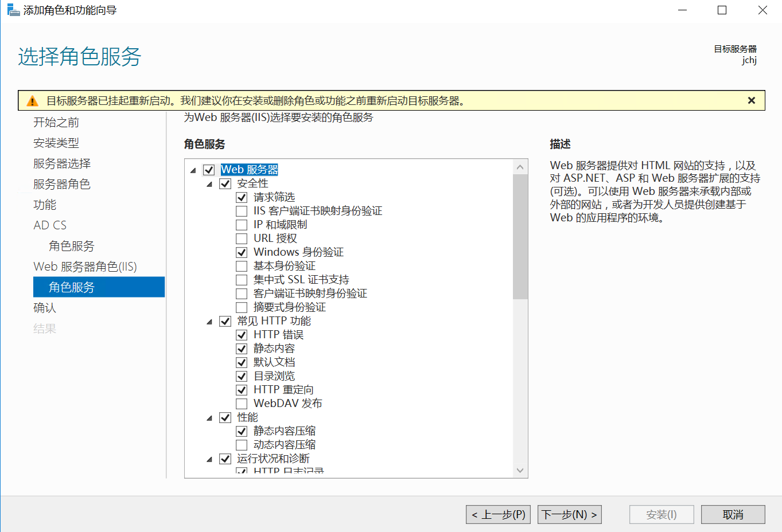Uncheck the 目录浏览 checkbox
782x532 pixels.
click(242, 376)
